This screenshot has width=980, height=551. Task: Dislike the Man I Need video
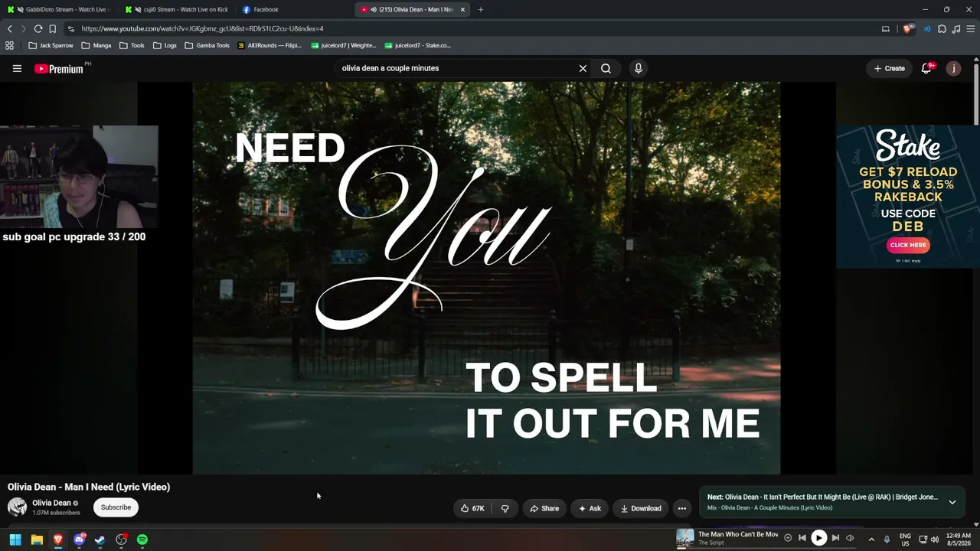point(505,508)
